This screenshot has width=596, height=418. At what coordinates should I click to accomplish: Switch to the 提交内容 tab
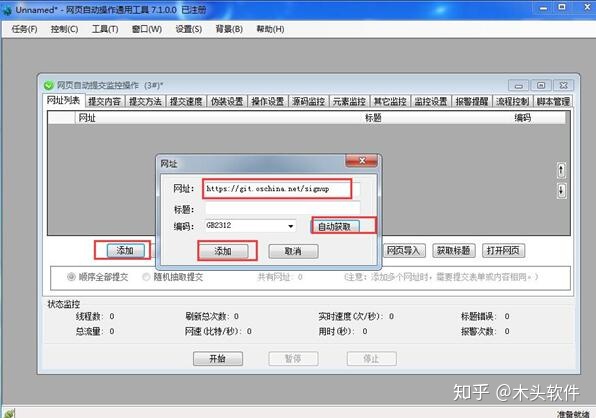click(105, 101)
